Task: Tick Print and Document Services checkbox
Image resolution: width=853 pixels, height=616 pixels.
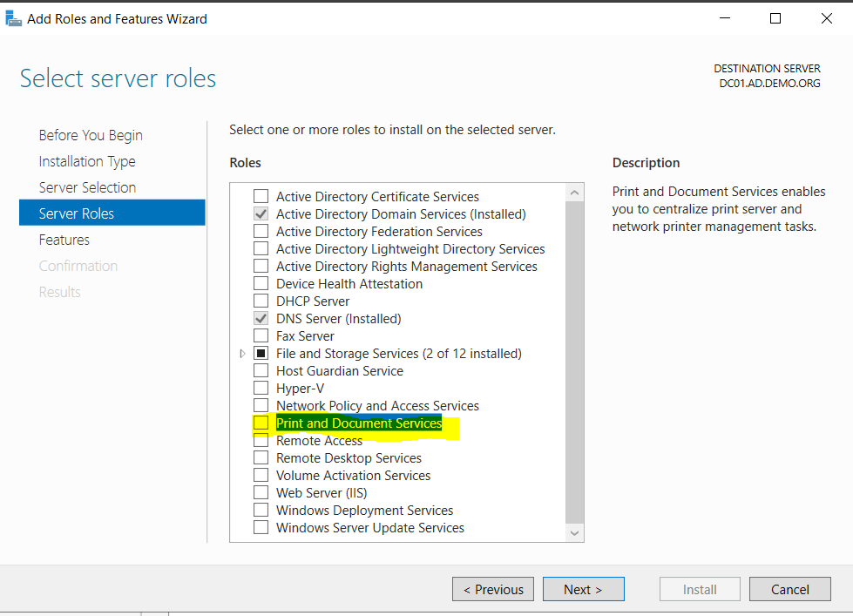Action: click(x=261, y=423)
